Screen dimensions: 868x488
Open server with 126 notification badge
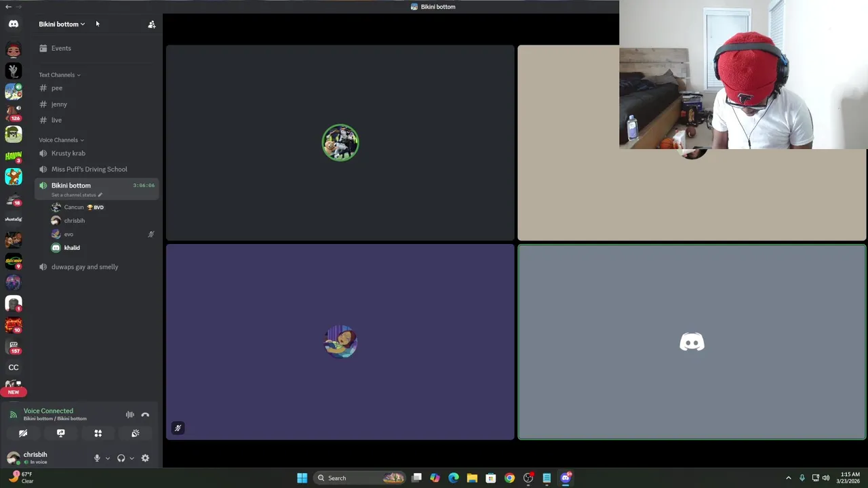point(14,113)
